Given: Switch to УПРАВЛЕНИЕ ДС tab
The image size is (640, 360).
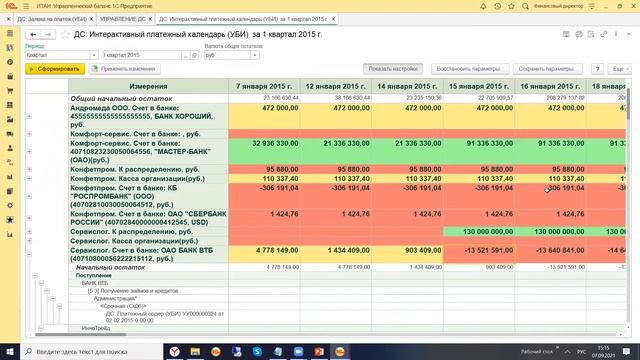Looking at the screenshot, I should click(x=123, y=19).
